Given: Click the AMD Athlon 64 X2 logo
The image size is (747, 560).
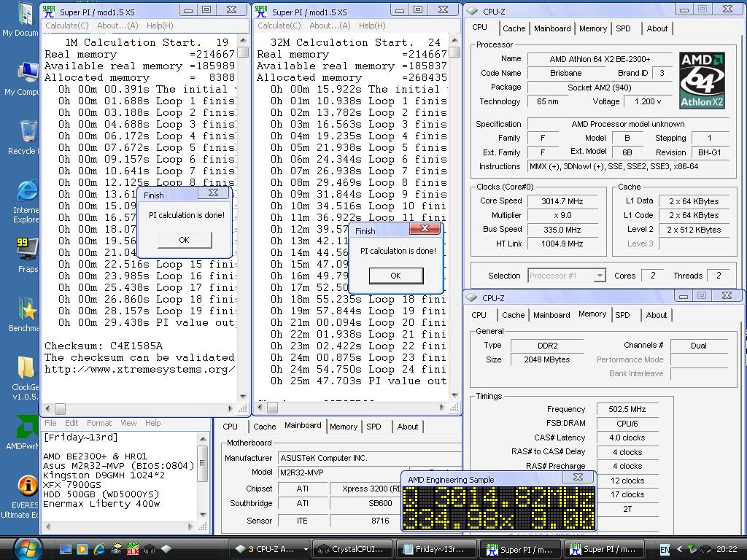Looking at the screenshot, I should pyautogui.click(x=703, y=80).
